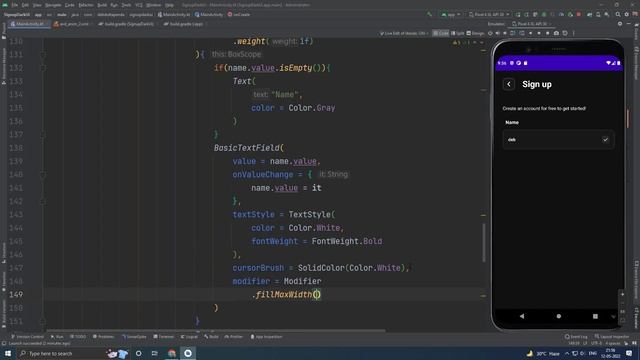640x360 pixels.
Task: Tap the emulator Android recents square button
Action: (x=595, y=316)
